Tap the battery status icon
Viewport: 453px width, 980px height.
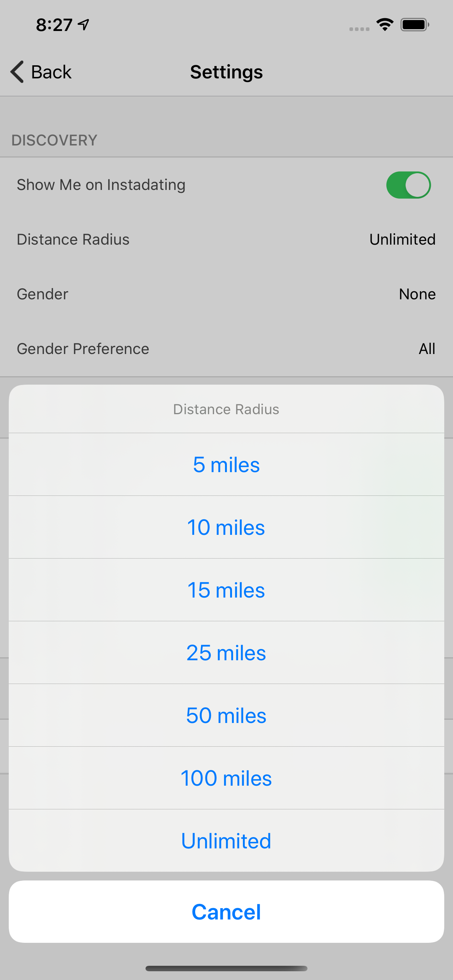point(414,25)
